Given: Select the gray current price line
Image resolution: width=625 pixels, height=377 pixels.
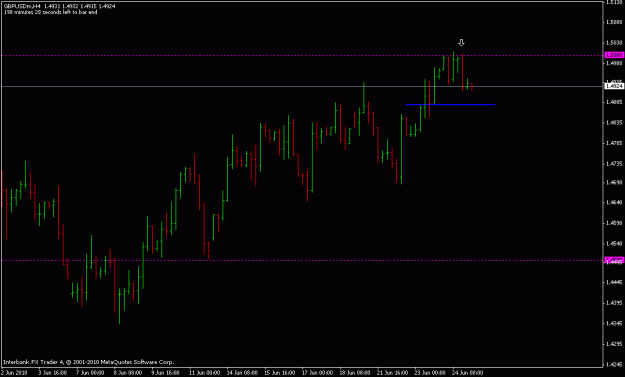Looking at the screenshot, I should (301, 86).
